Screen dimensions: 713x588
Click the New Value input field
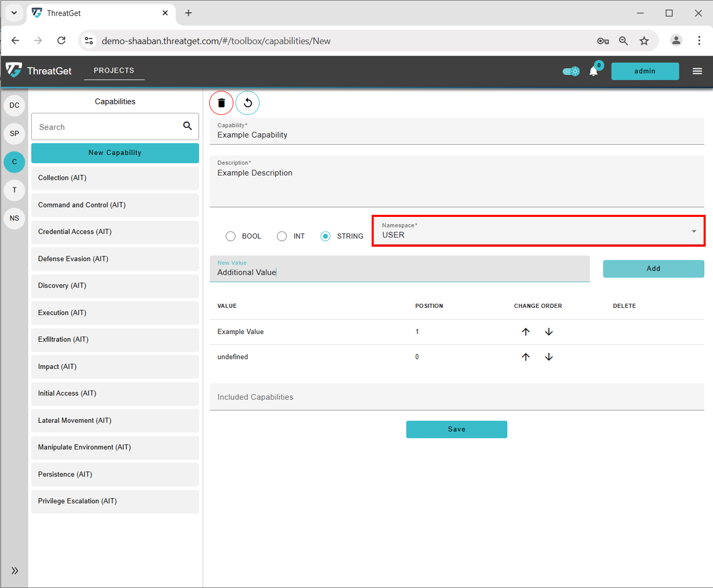pyautogui.click(x=399, y=272)
